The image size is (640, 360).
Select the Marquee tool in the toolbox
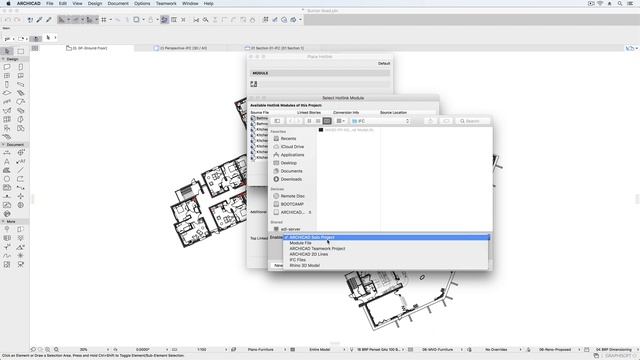coord(21,51)
